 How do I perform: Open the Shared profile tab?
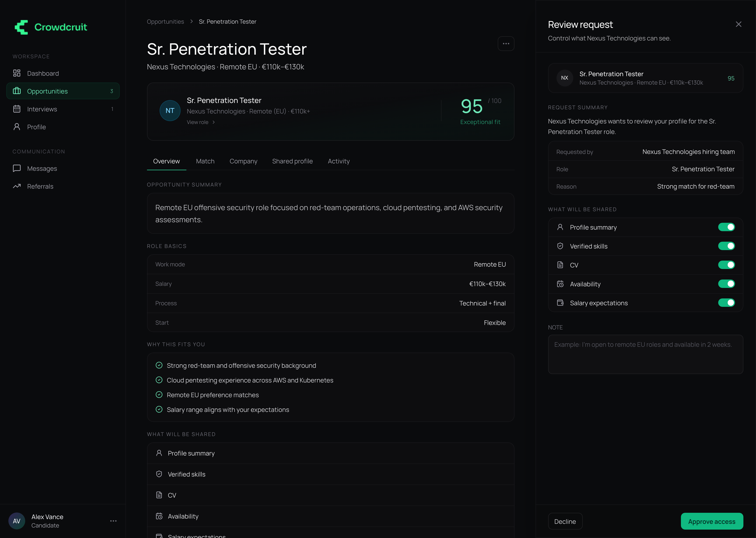[x=292, y=161]
